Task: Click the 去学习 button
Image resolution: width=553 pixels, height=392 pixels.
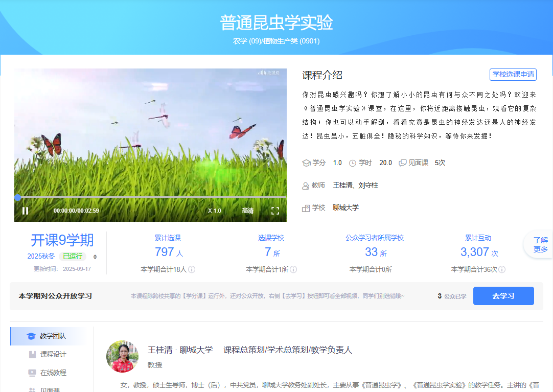Action: 503,296
